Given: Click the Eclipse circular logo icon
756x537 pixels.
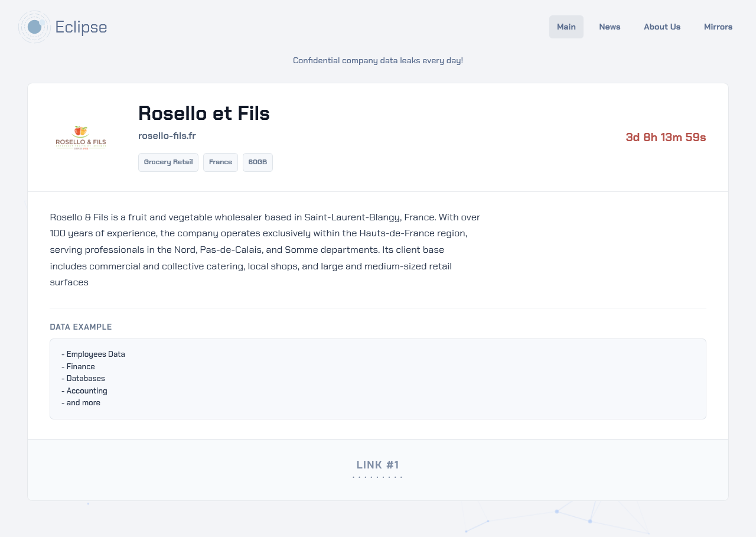Looking at the screenshot, I should coord(34,27).
